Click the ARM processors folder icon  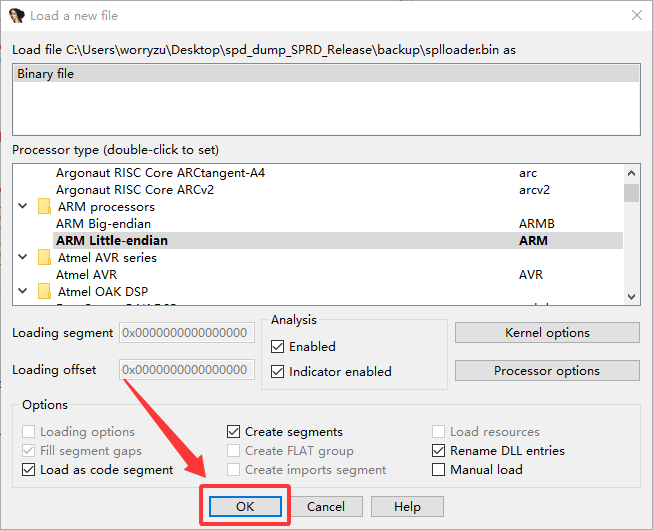(x=44, y=207)
